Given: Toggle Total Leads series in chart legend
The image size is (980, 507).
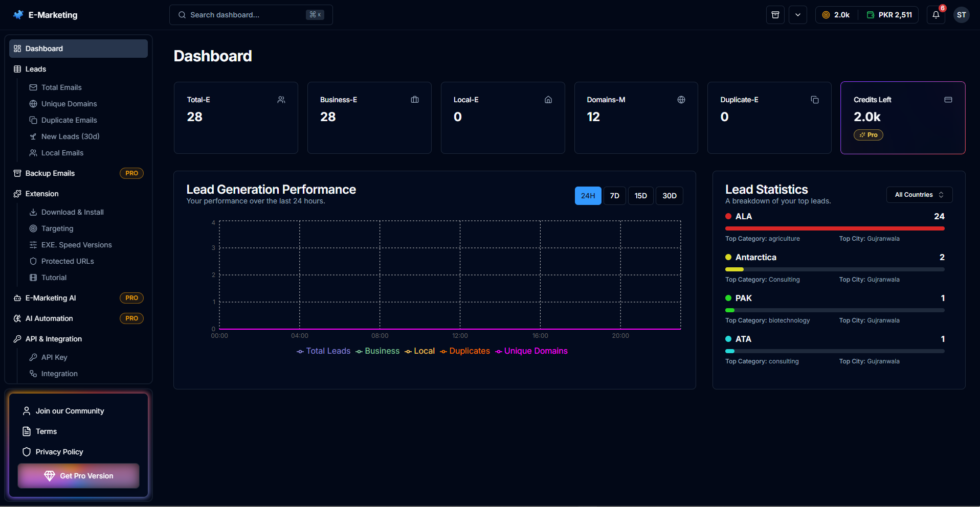Looking at the screenshot, I should 324,351.
